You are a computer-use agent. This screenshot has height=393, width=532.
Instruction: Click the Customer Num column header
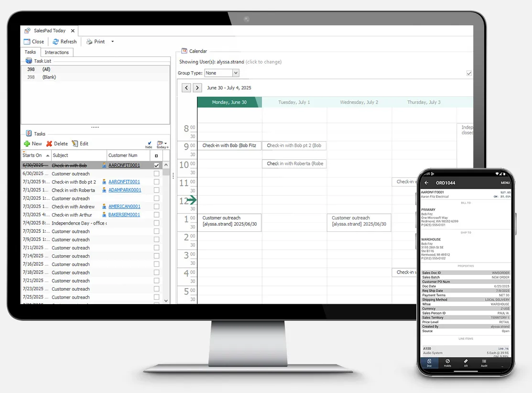tap(128, 155)
